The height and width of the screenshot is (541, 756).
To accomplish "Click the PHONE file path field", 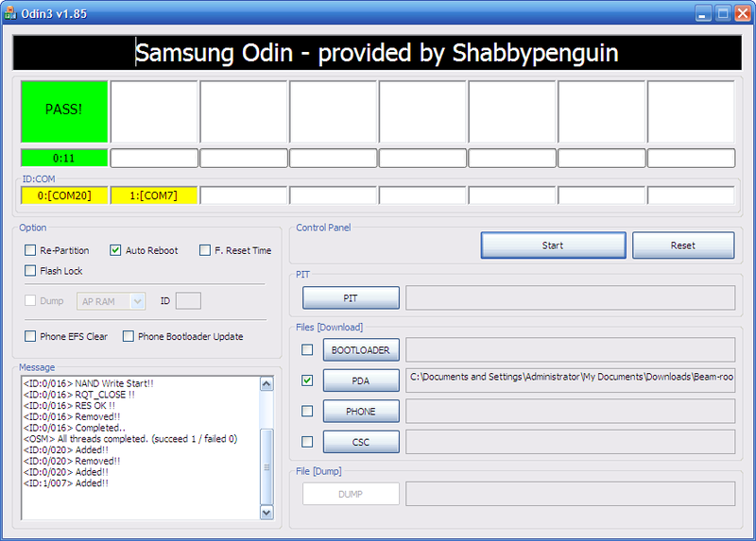I will pos(571,411).
